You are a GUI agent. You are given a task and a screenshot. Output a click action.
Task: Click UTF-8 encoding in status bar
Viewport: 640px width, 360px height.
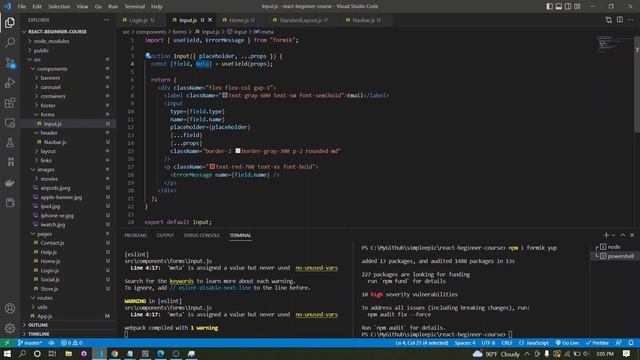[488, 343]
